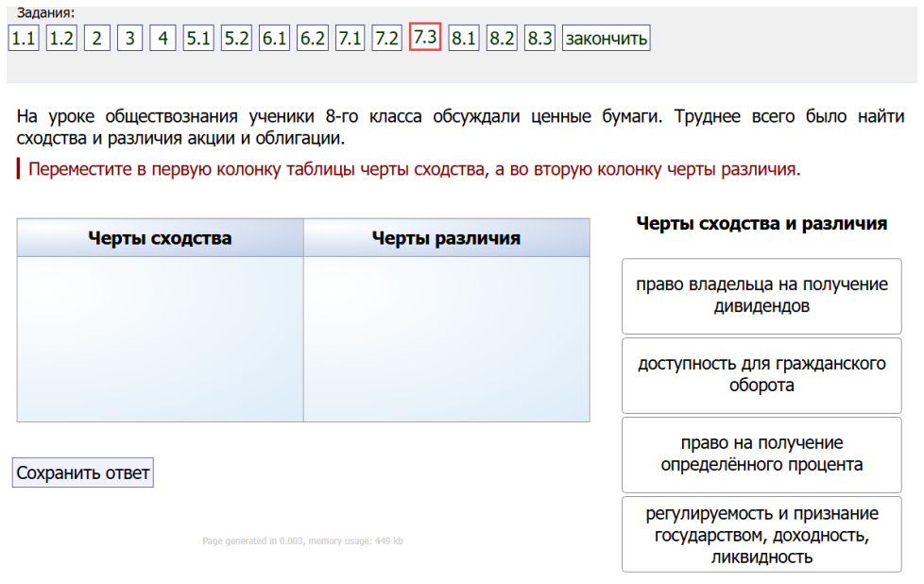Select card 'право владельца на получение дивидендов'

pos(761,296)
